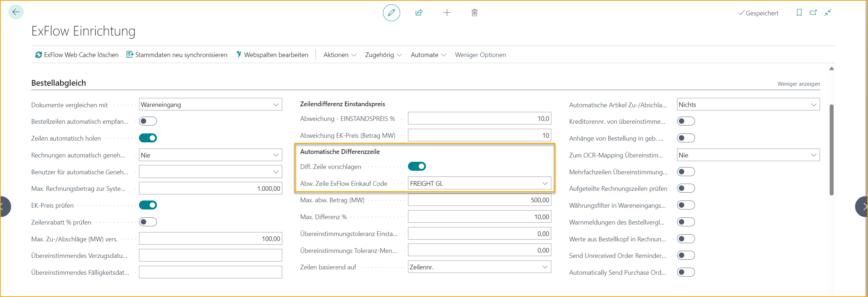Click ExFlow Web Cache löschen
This screenshot has width=868, height=297.
(x=77, y=55)
